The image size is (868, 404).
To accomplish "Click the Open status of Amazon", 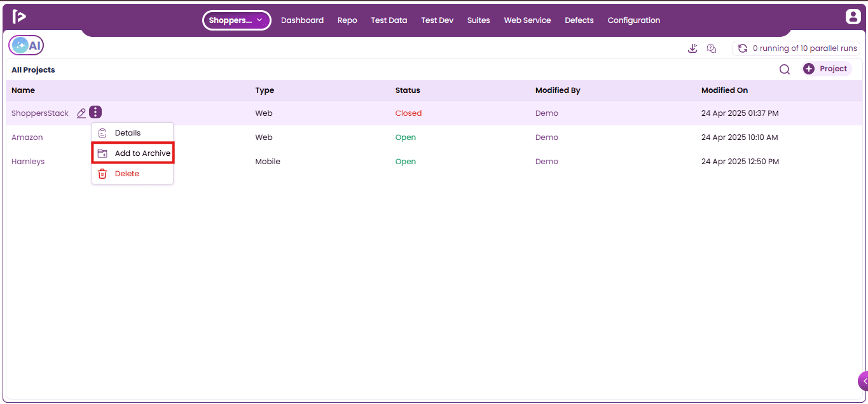I will pyautogui.click(x=406, y=137).
